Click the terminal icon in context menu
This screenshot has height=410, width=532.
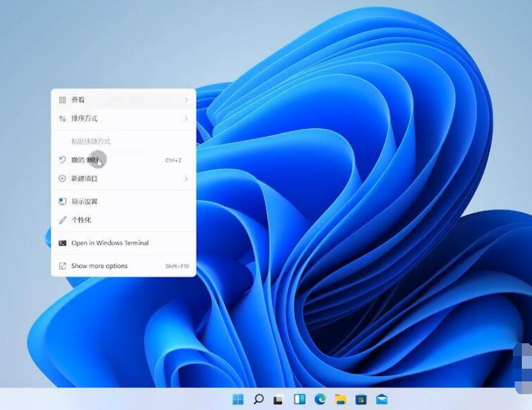point(62,243)
